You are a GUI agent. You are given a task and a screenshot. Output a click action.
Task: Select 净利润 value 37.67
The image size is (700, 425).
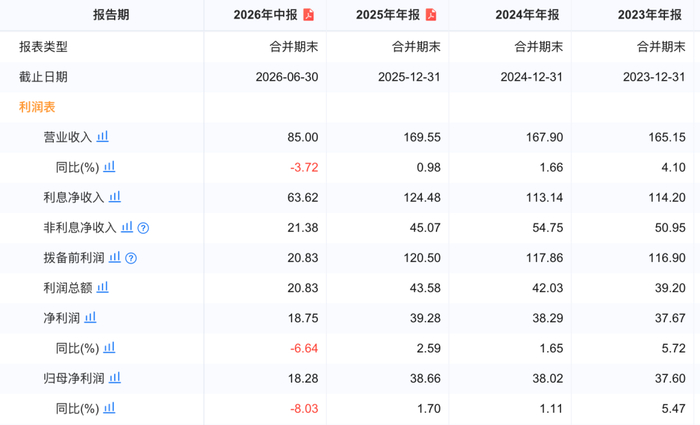[670, 318]
